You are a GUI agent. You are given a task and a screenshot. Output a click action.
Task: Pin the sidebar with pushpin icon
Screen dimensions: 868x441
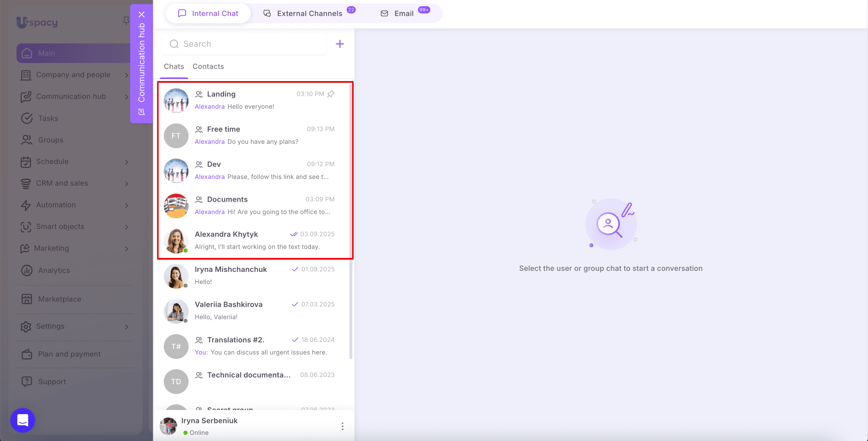click(126, 21)
